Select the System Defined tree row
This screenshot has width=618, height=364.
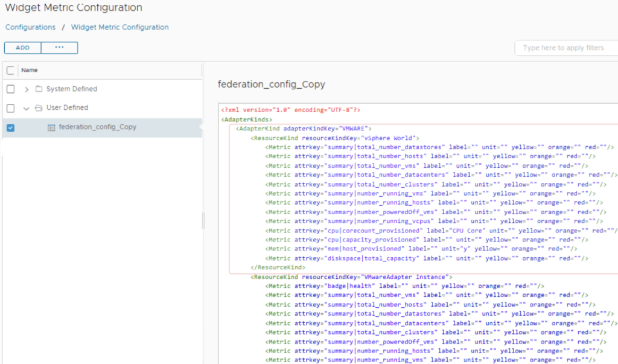[x=103, y=89]
